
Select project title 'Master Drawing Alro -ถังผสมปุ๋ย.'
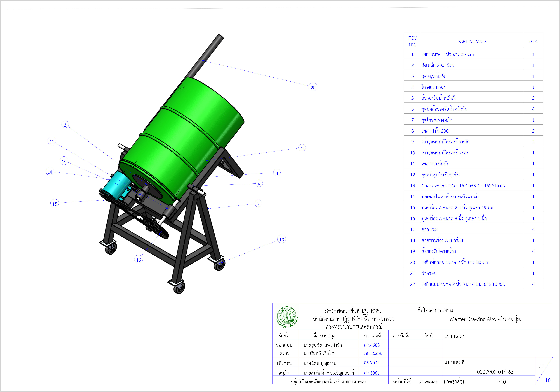point(485,319)
